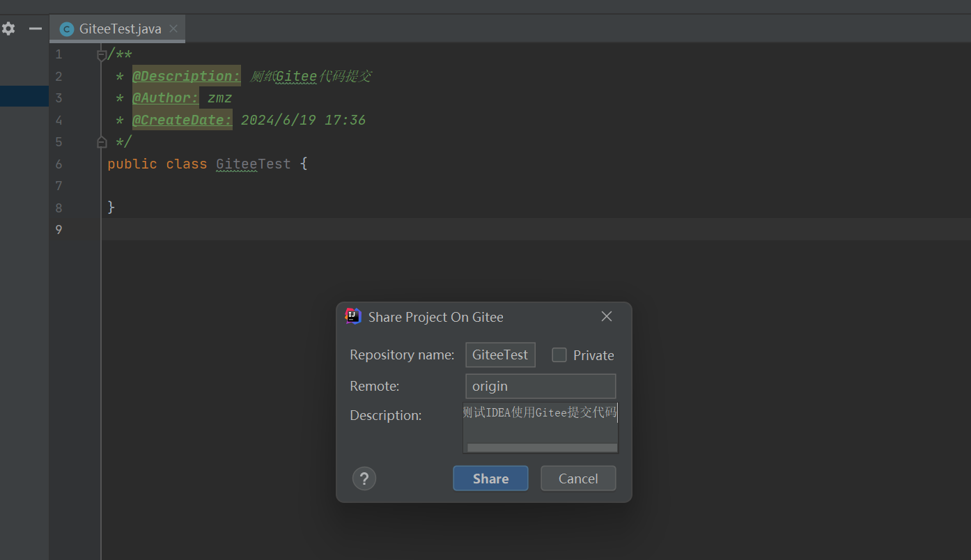The image size is (971, 560).
Task: Open the project panel settings gear
Action: coord(8,29)
